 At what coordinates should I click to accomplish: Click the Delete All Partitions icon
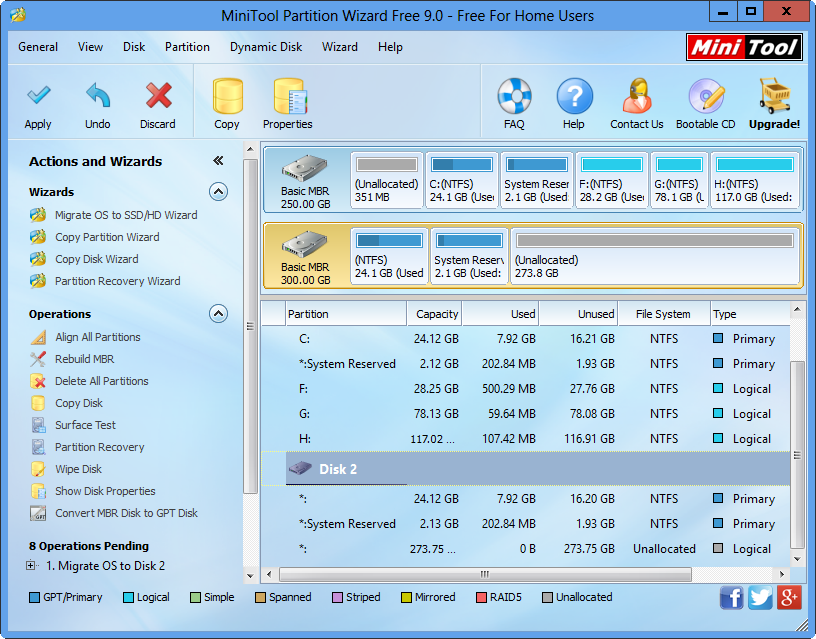[x=37, y=381]
